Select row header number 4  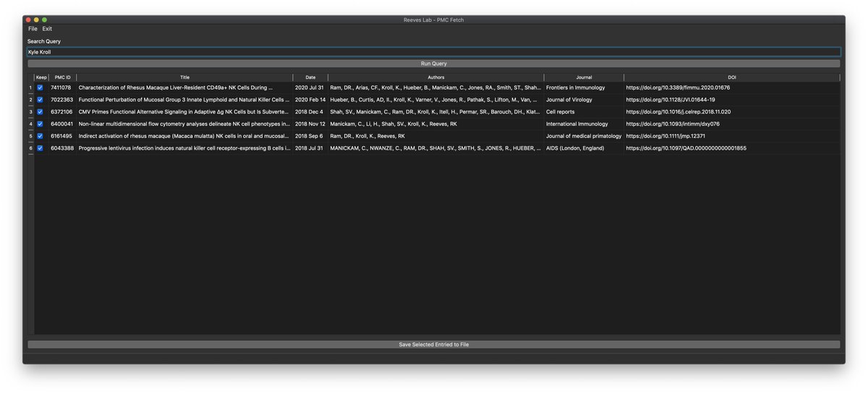(30, 124)
